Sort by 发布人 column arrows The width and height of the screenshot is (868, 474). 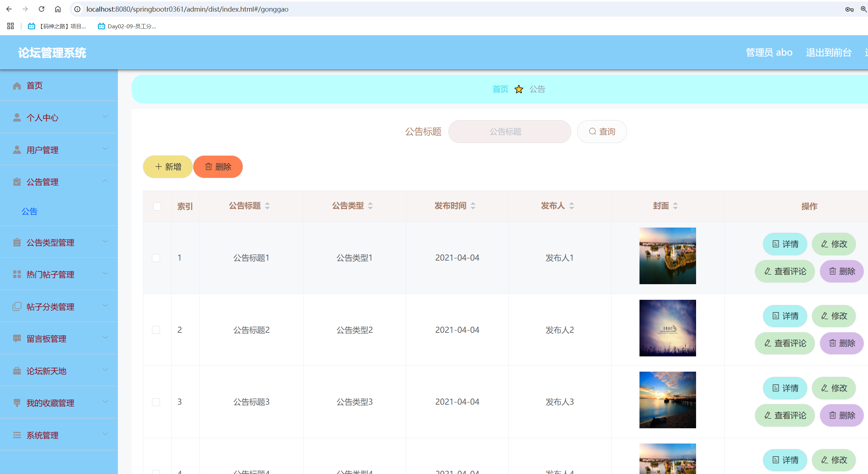pos(572,206)
